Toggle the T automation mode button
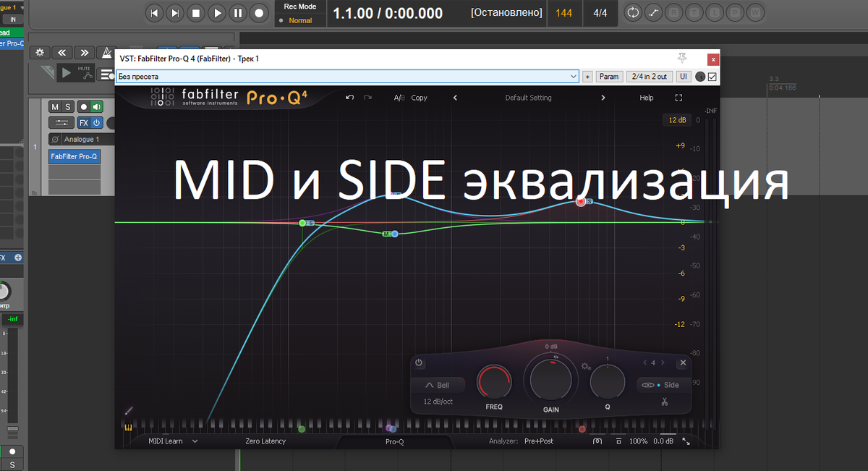The image size is (868, 471). (694, 12)
